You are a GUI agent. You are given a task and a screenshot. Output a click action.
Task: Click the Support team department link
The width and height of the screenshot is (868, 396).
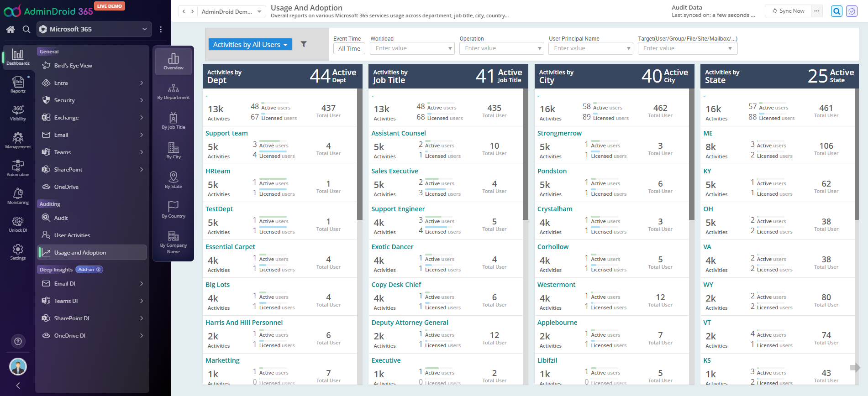coord(226,133)
